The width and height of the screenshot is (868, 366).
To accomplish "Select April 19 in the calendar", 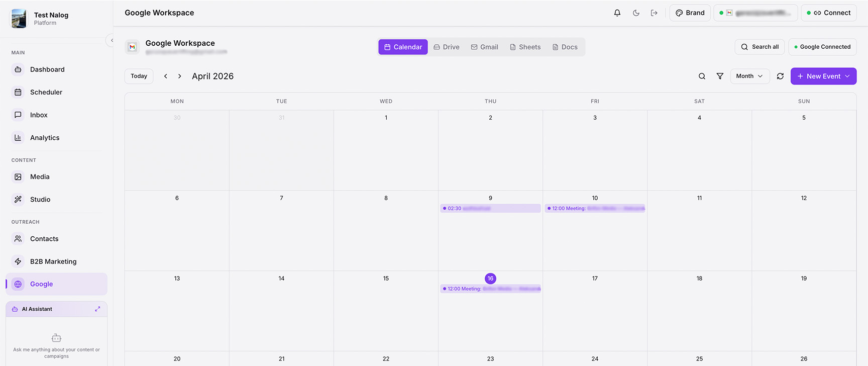I will coord(804,279).
